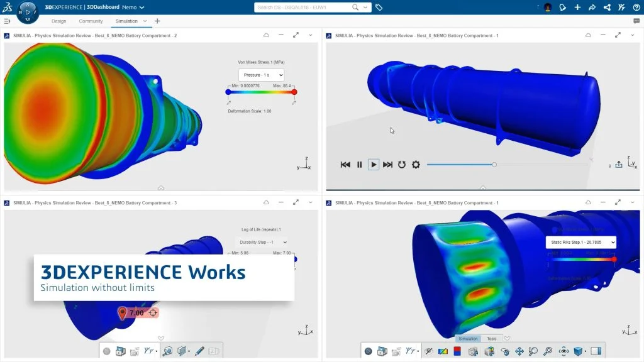Open the 3DEXPERIENCE compass
Image resolution: width=644 pixels, height=362 pixels.
tap(28, 12)
